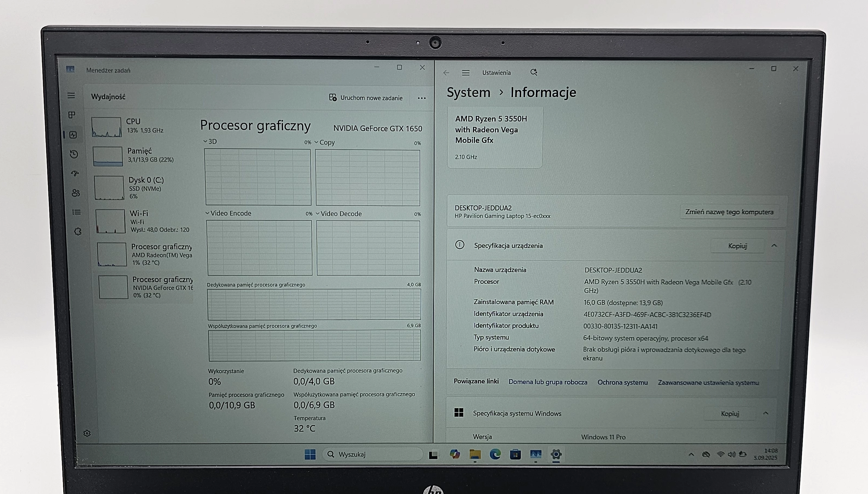This screenshot has width=868, height=494.
Task: Open the Video Encode graph dropdown
Action: [x=228, y=213]
